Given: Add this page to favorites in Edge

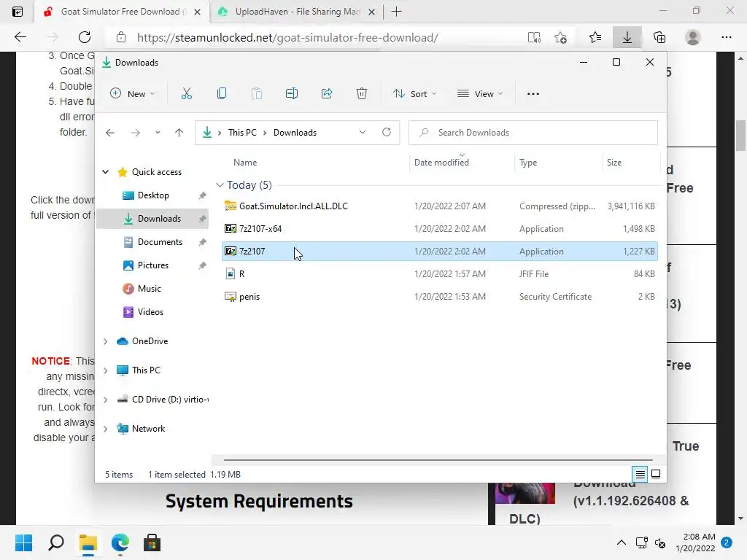Looking at the screenshot, I should (561, 37).
